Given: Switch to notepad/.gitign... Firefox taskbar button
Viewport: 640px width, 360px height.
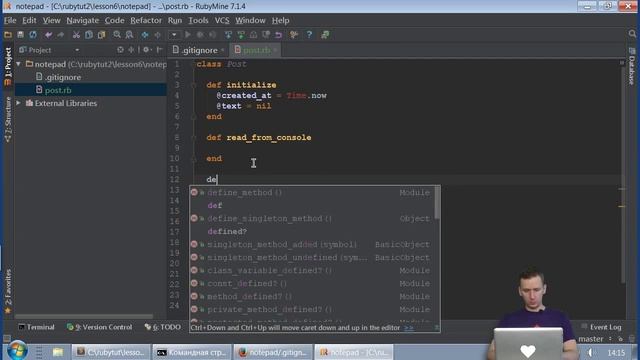Looking at the screenshot, I should [x=273, y=352].
